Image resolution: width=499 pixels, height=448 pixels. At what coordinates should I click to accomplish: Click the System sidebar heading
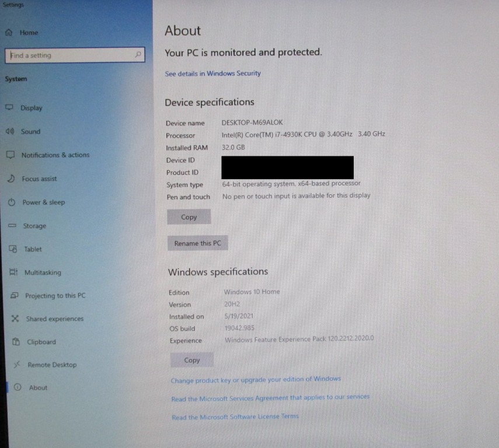[x=16, y=79]
